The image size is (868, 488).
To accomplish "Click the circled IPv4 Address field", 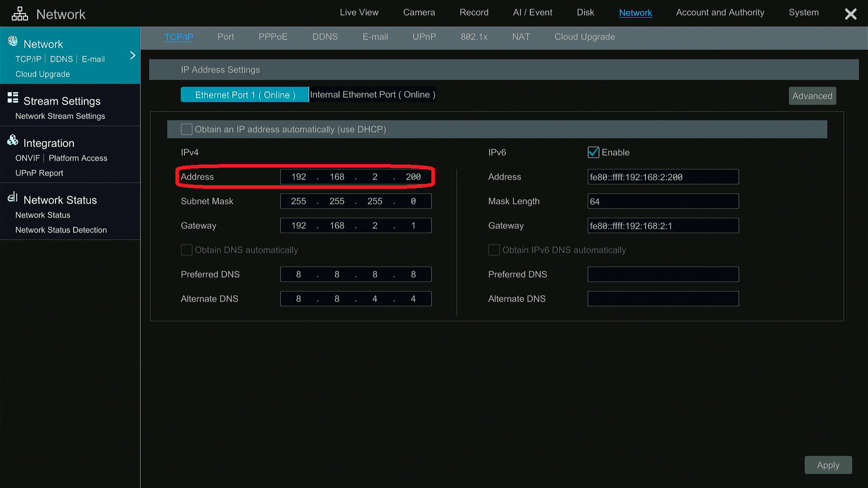I will 355,177.
